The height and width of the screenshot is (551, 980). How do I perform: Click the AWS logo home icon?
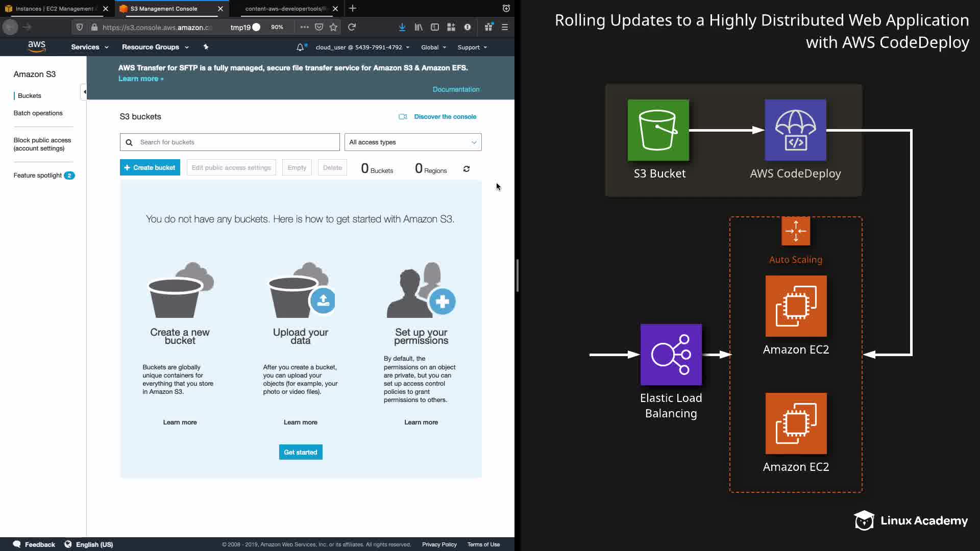coord(36,46)
